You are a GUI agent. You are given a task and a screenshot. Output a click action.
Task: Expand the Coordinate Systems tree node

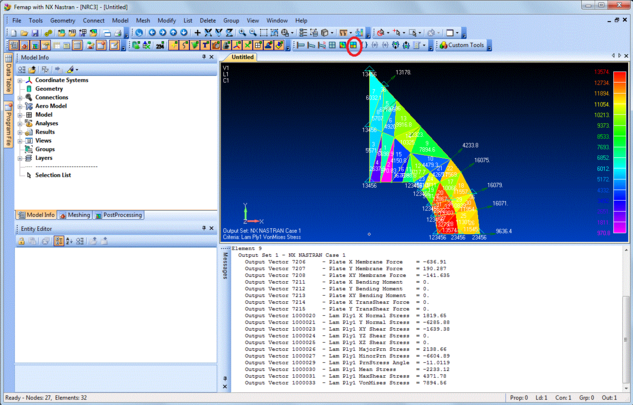19,80
